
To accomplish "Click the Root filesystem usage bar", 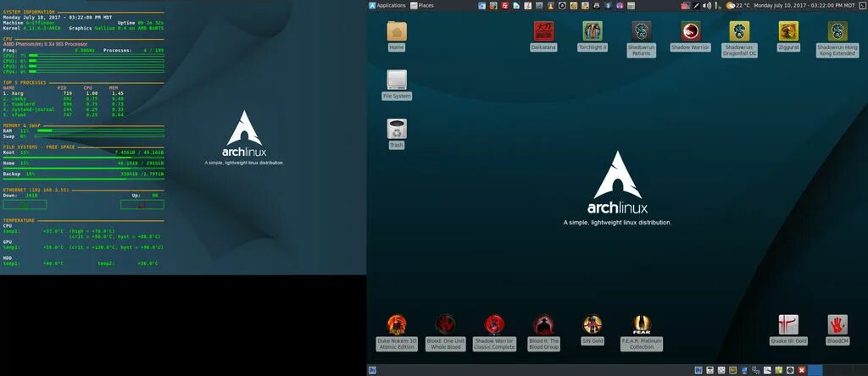I will coord(83,158).
